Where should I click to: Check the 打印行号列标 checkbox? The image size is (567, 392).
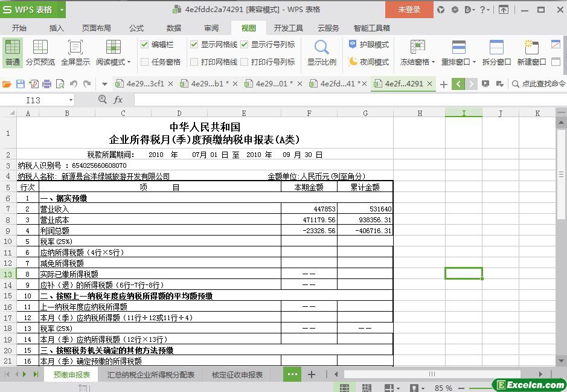(x=245, y=62)
